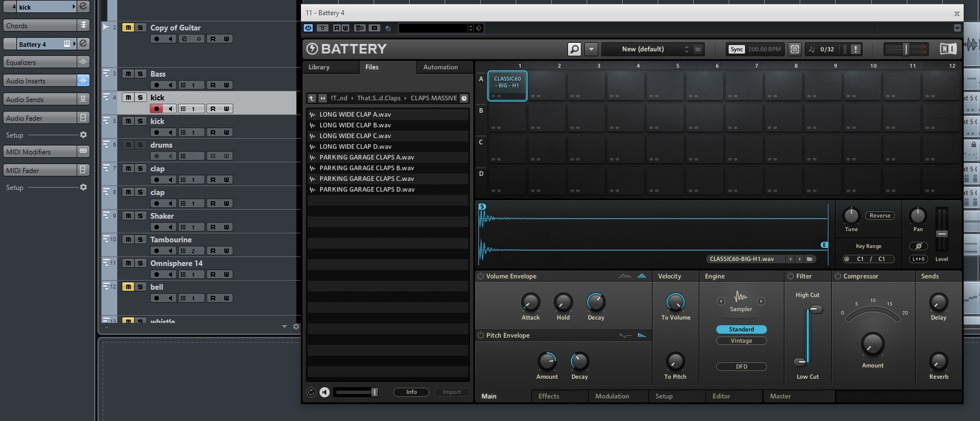
Task: Adjust the High Cut filter slider
Action: point(815,309)
